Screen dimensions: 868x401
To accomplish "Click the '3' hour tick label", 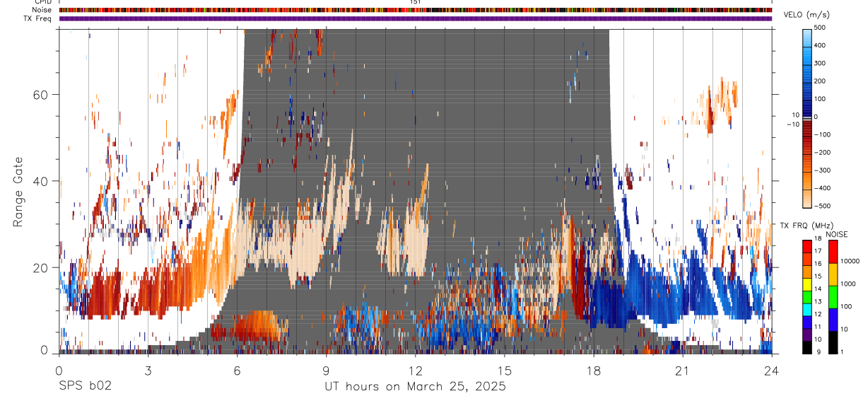I will click(x=148, y=371).
